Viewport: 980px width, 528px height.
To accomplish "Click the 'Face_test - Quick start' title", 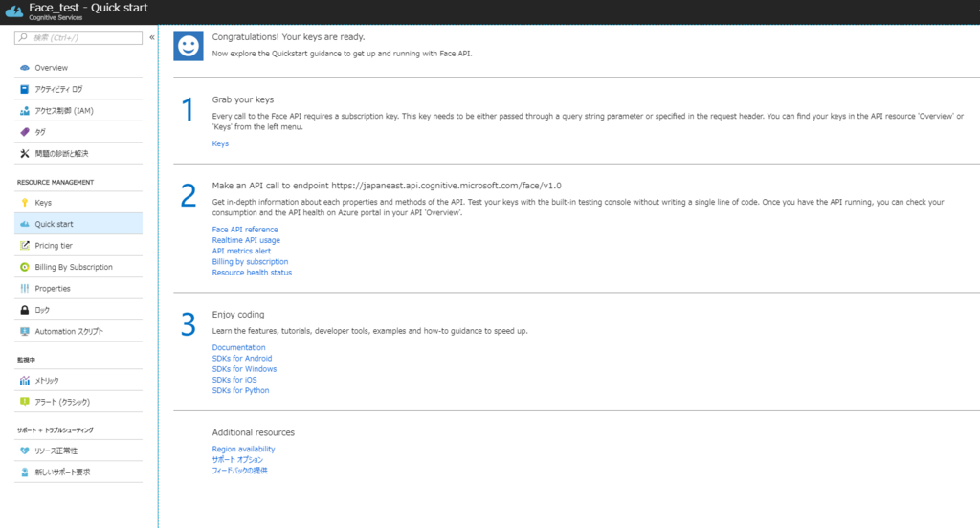I will pyautogui.click(x=88, y=8).
